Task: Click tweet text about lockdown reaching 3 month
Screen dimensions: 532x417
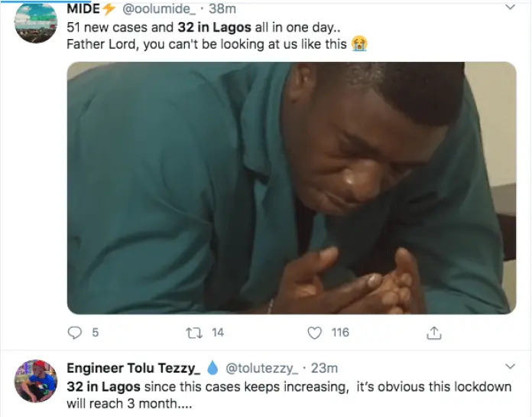Action: tap(289, 396)
